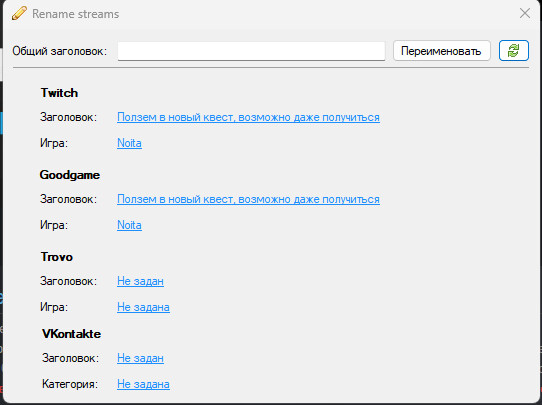Screen dimensions: 542x405
Task: Click VKontakte title link Не задан
Action: click(x=140, y=358)
